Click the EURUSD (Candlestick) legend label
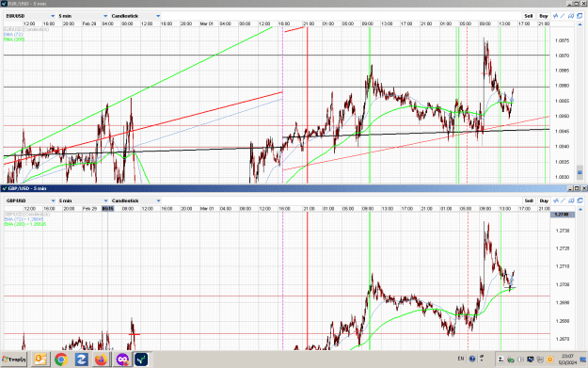The width and height of the screenshot is (588, 368). (x=26, y=29)
